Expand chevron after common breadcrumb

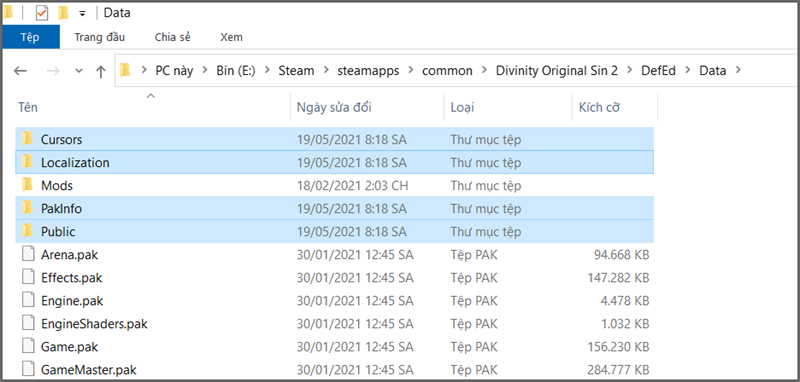click(484, 70)
